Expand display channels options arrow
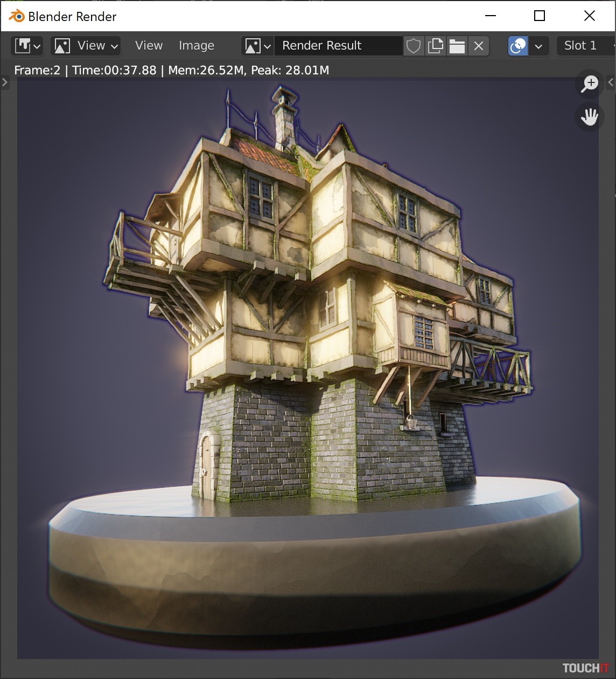Viewport: 616px width, 679px height. coord(538,46)
